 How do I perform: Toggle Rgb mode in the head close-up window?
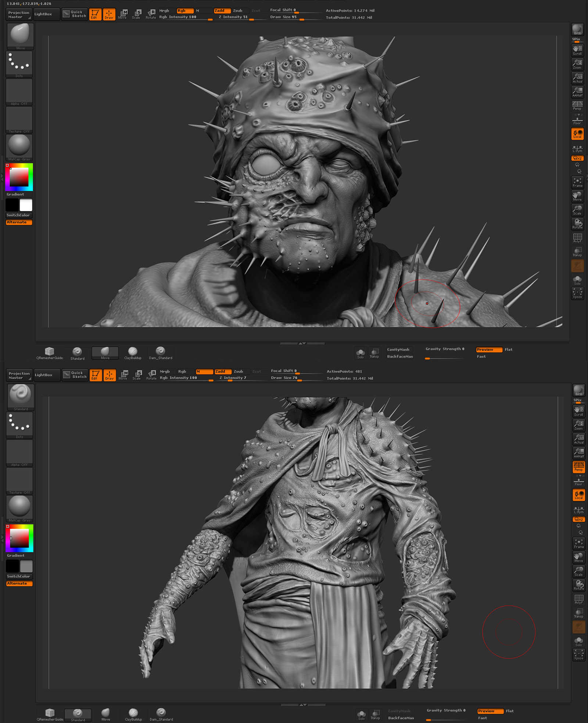click(185, 11)
